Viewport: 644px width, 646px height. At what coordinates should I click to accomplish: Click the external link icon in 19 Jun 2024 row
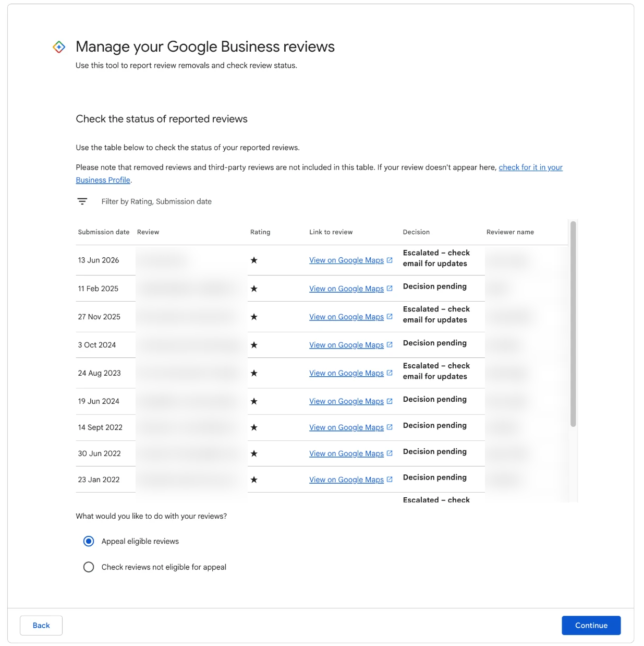pyautogui.click(x=390, y=401)
